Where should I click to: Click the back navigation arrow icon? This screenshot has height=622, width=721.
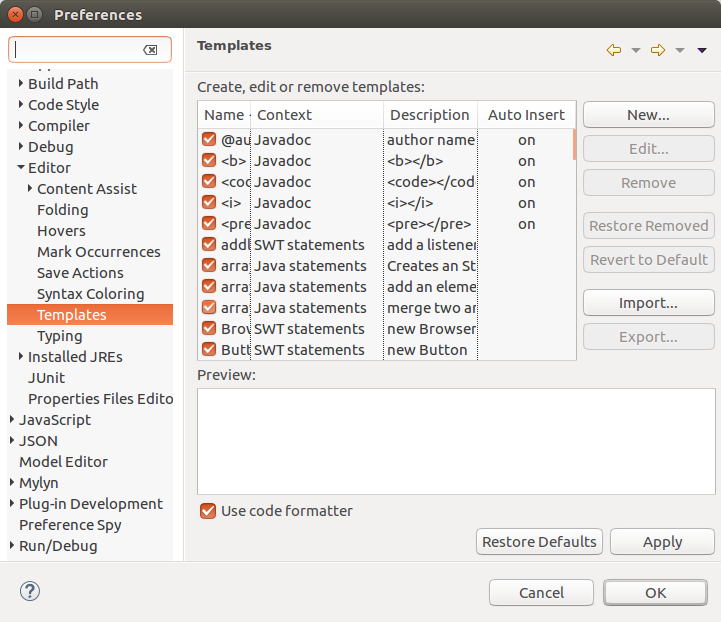coord(614,50)
